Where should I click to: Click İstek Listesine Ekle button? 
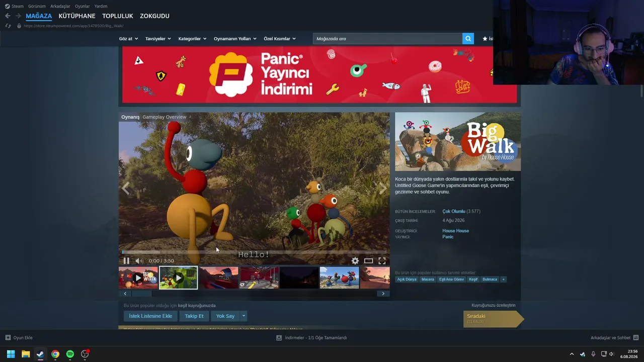click(x=150, y=316)
